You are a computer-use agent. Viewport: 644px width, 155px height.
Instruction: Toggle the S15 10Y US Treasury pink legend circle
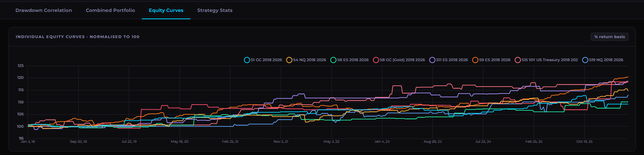[518, 60]
